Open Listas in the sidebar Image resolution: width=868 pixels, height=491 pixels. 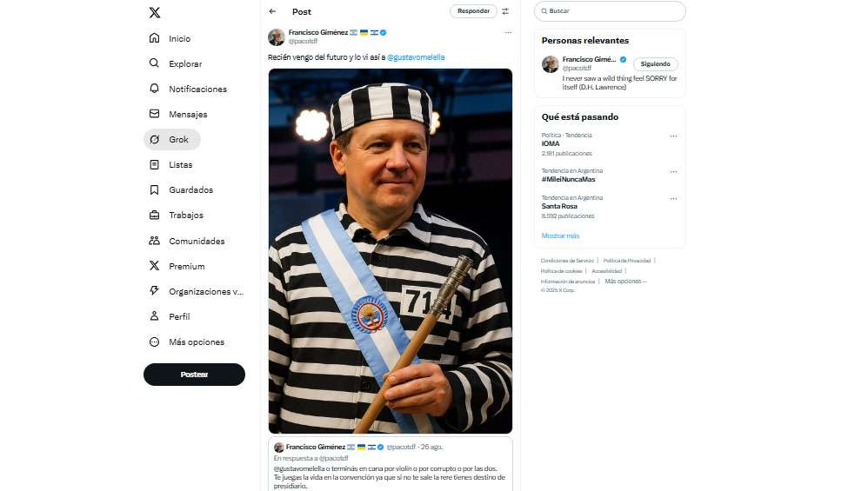(180, 164)
